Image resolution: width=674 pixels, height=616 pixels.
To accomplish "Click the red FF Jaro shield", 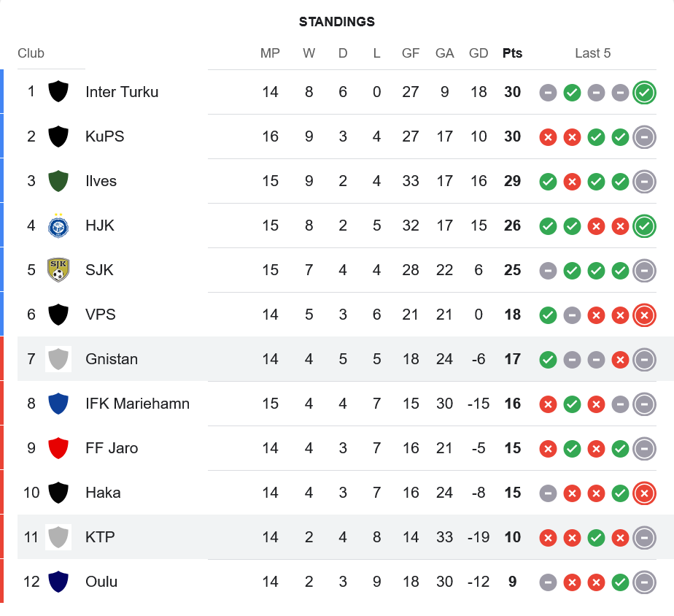I will pos(58,448).
